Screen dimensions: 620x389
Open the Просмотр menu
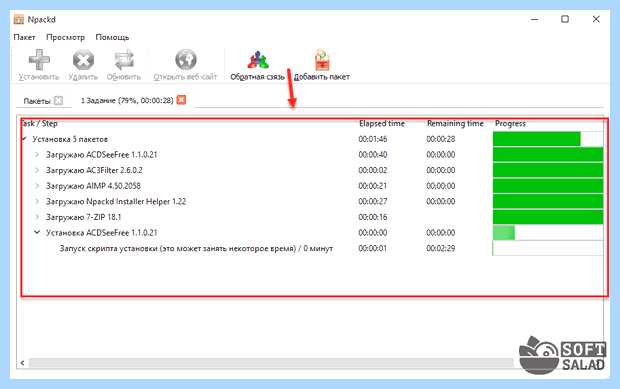(x=65, y=37)
